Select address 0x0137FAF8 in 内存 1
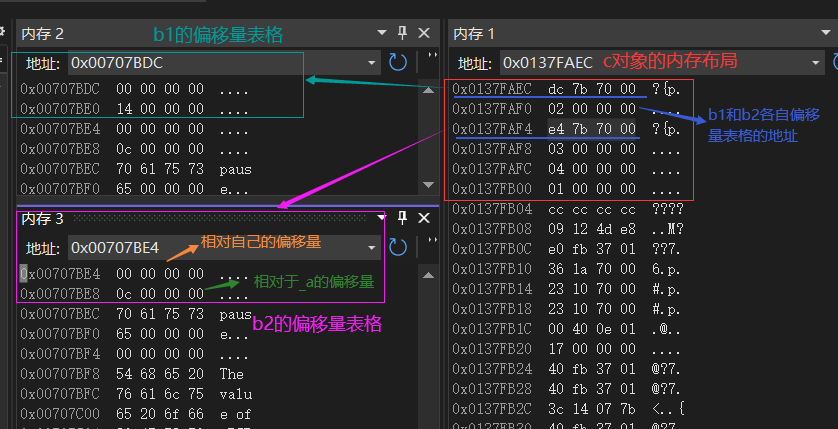 click(492, 149)
